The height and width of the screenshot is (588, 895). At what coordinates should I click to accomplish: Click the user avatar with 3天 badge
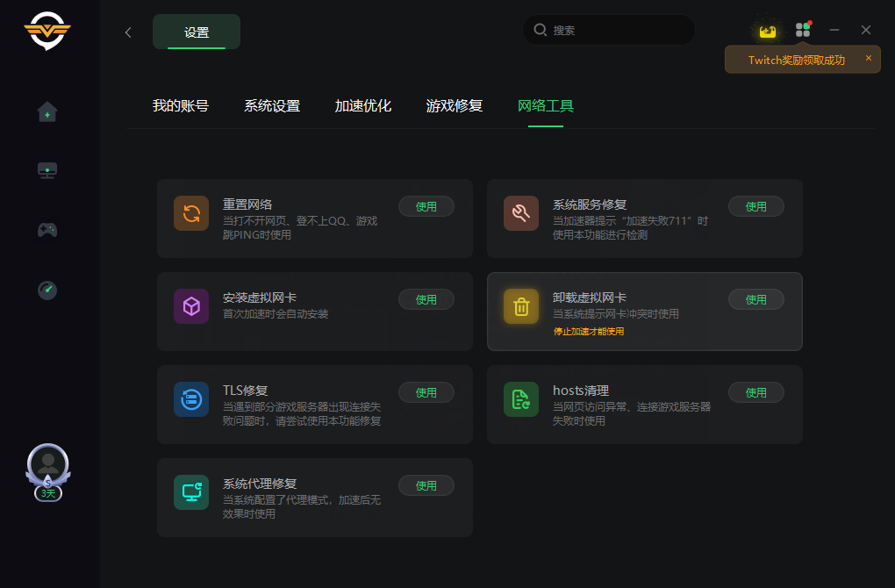(47, 465)
